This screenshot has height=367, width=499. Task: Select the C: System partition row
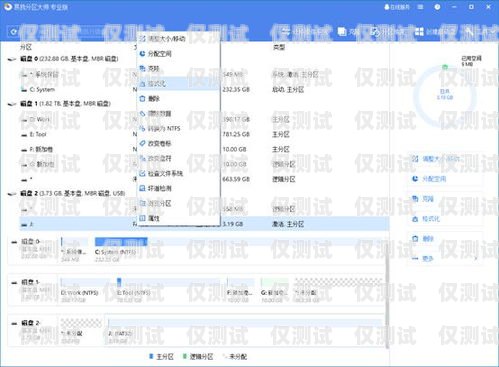204,89
